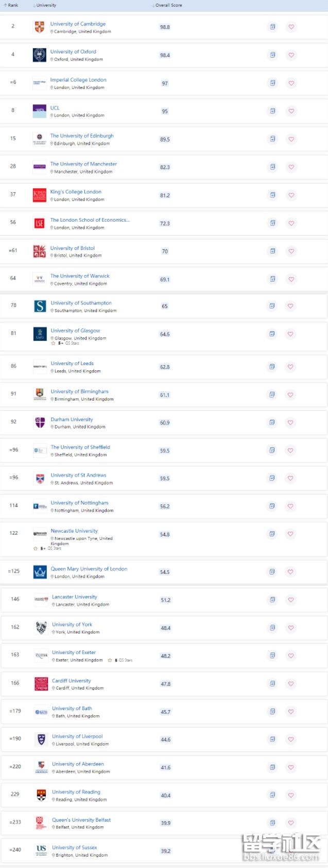Sort by the University column header
328x868 pixels.
click(45, 5)
